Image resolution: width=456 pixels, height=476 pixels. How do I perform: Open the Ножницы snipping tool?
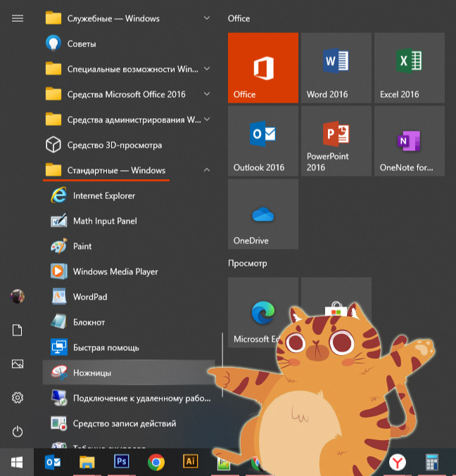tap(92, 373)
